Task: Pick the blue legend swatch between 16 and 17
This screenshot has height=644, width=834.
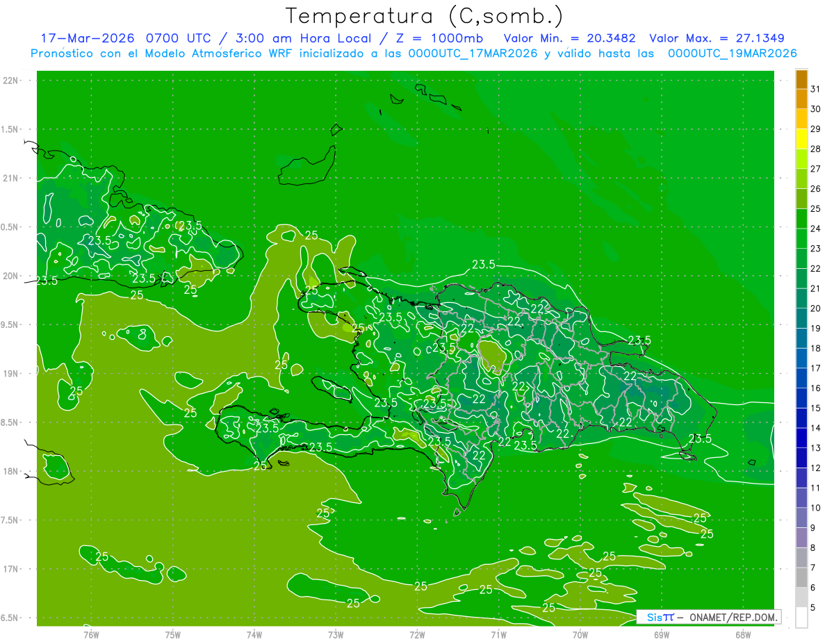Action: point(801,378)
